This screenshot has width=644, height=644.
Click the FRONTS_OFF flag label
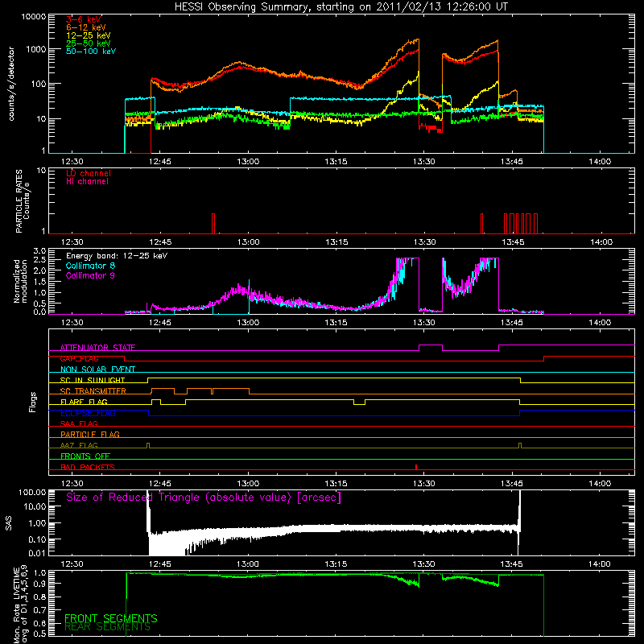click(x=85, y=456)
